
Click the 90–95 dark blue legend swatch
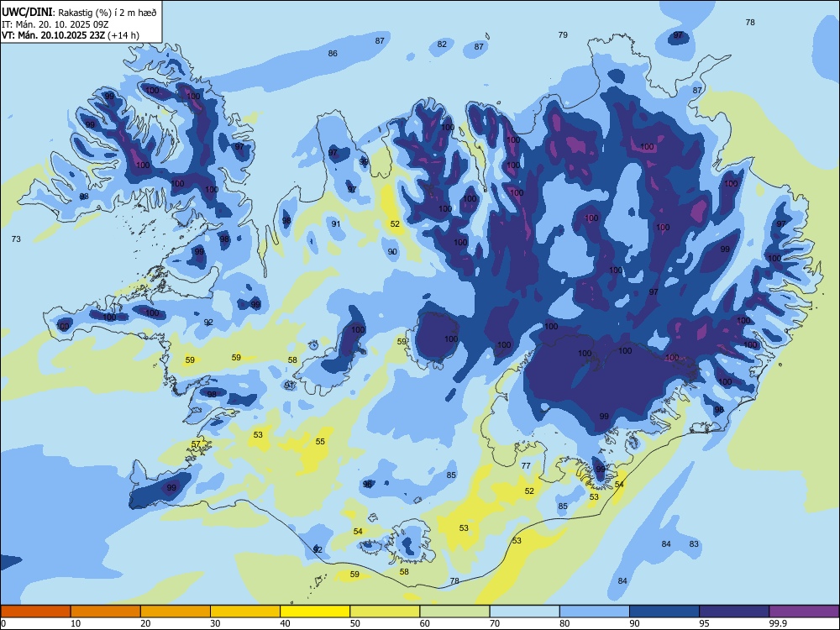coord(664,612)
